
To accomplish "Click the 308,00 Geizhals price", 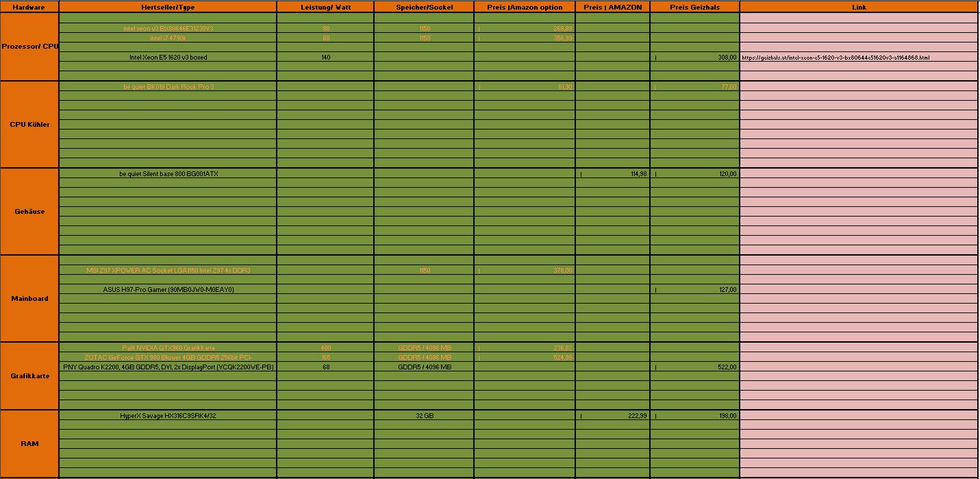I will tap(694, 58).
